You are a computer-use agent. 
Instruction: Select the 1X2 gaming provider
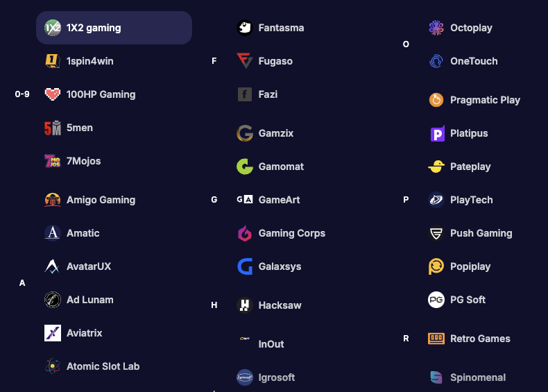tap(114, 28)
